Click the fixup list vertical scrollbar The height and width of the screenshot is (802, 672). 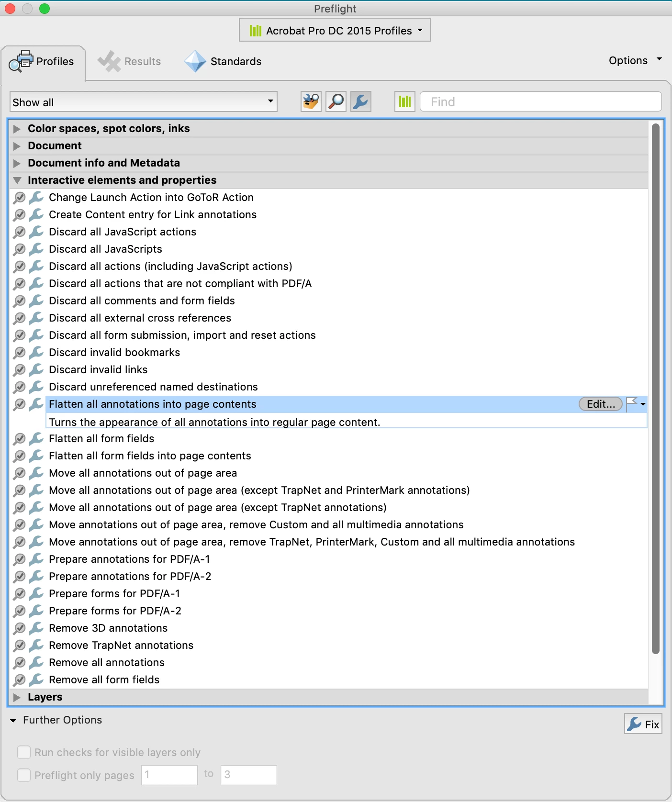tap(656, 389)
